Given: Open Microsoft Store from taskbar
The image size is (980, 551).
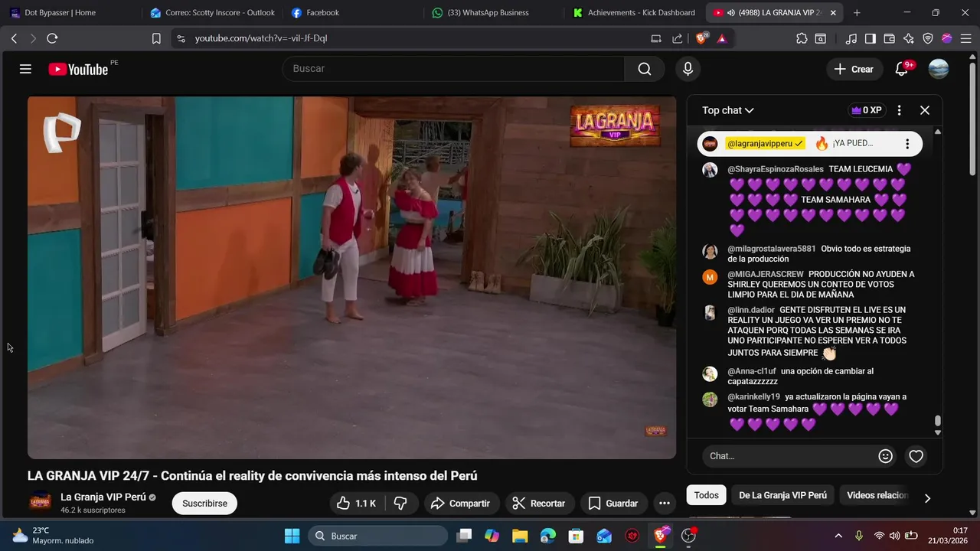Looking at the screenshot, I should (x=576, y=536).
